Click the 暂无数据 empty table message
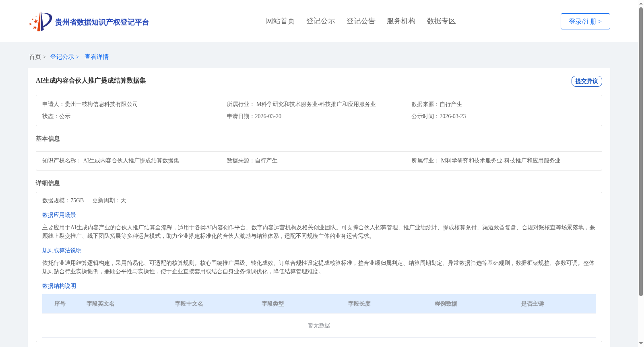644x347 pixels. pos(319,325)
